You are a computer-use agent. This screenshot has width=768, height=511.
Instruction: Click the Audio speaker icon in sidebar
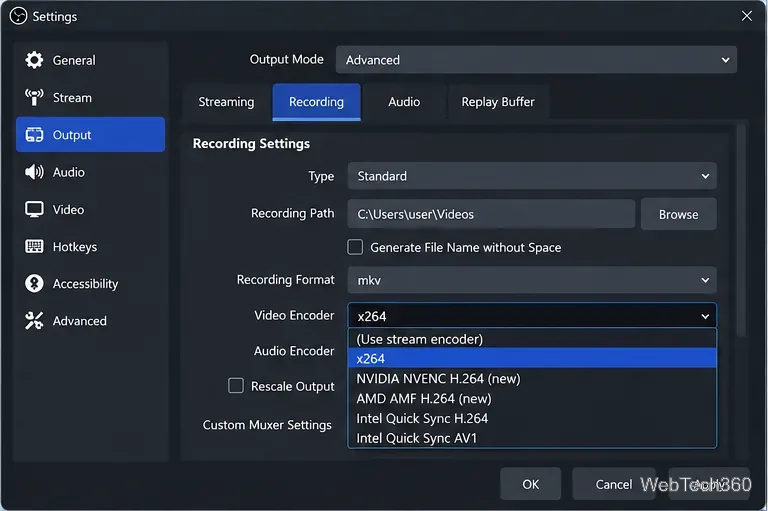(34, 172)
